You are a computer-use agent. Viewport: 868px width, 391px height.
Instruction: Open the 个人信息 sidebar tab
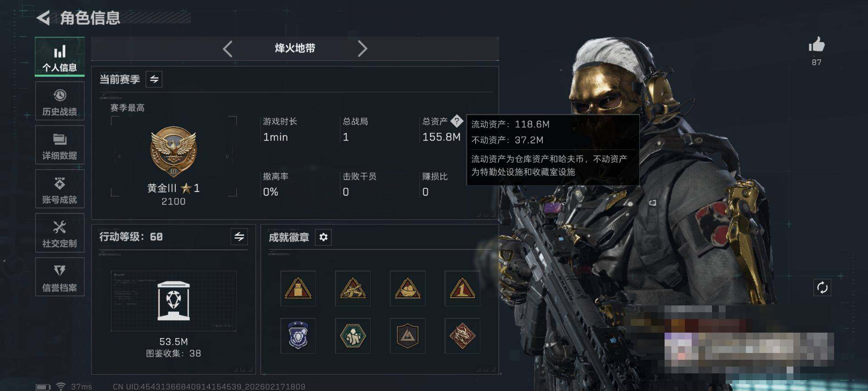click(60, 57)
